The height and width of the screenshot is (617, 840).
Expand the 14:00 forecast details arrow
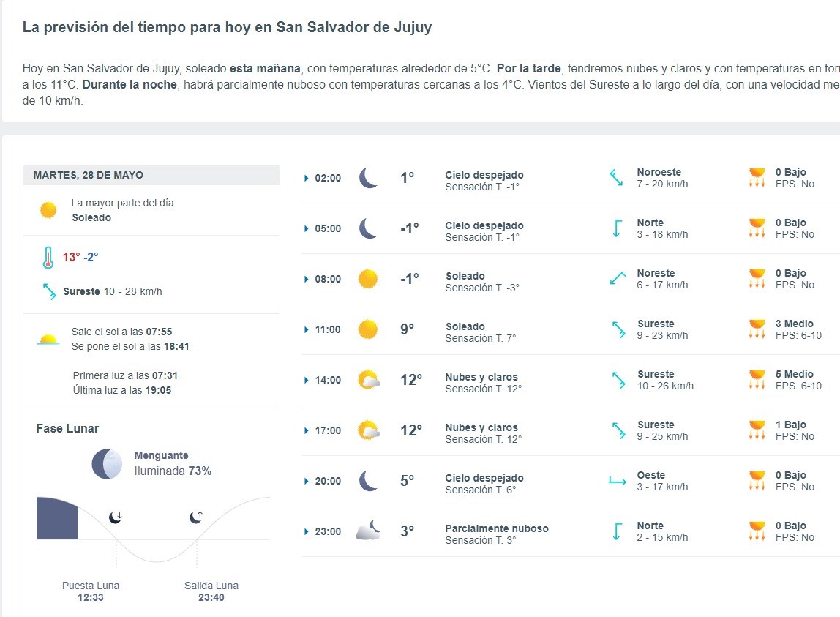point(307,380)
